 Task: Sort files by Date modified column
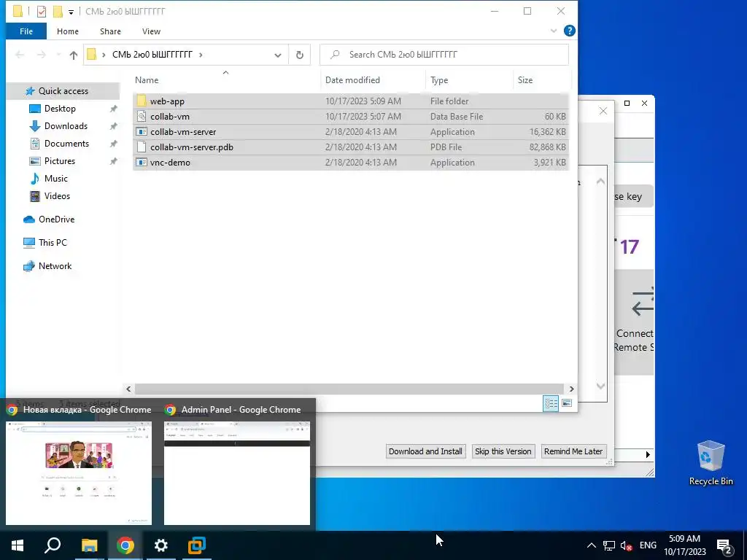point(352,80)
